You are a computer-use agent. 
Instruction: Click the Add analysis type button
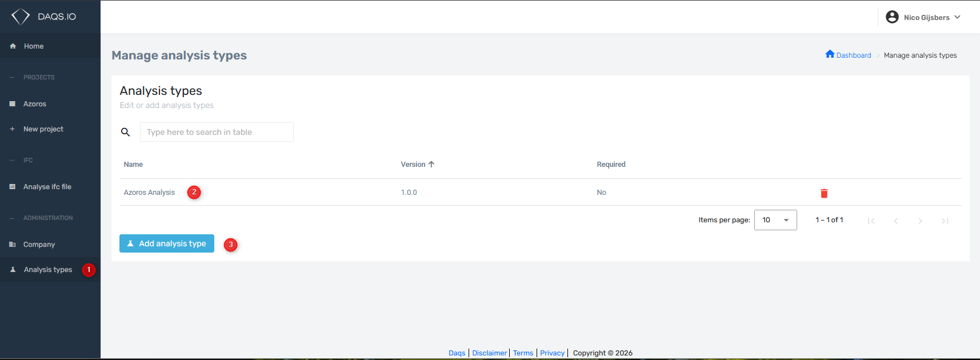[x=167, y=243]
